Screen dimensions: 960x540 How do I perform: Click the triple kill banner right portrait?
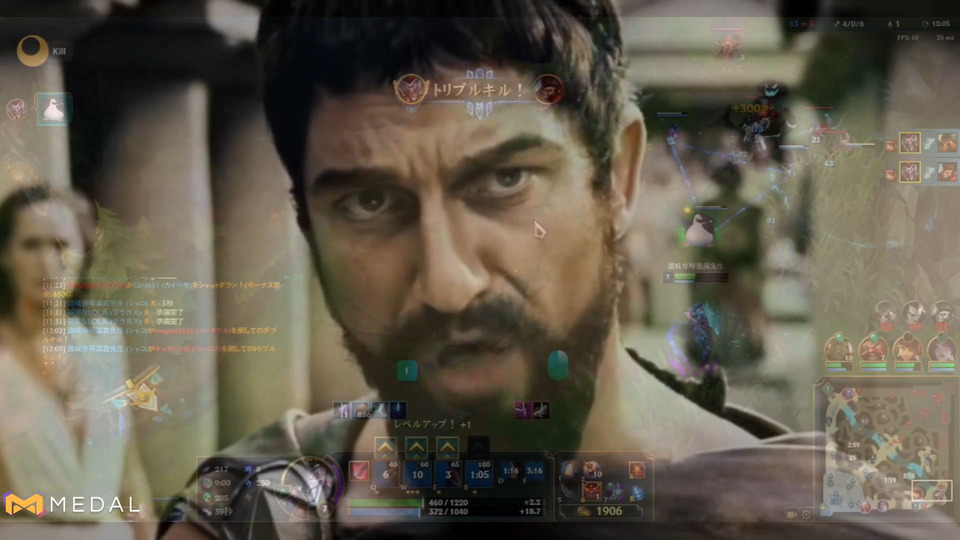[x=549, y=90]
